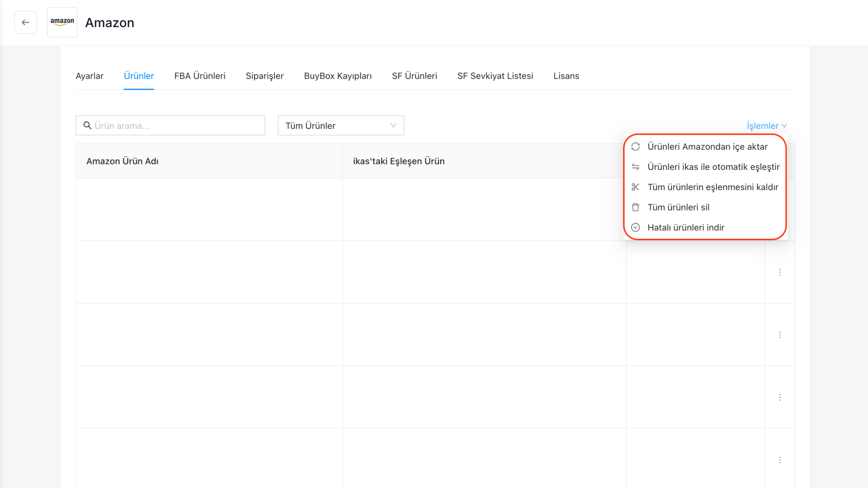Viewport: 868px width, 488px height.
Task: Click the swap arrows icon for otomatik eşleştir
Action: click(635, 167)
